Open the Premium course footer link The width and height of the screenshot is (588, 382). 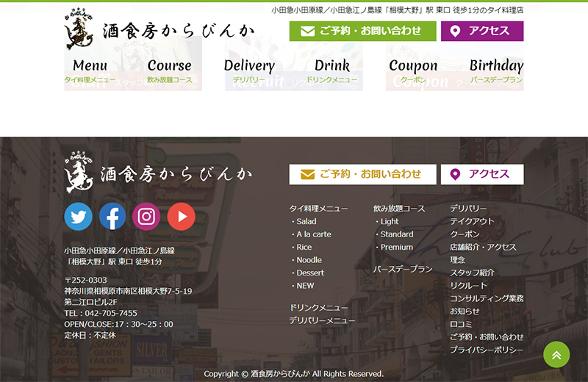click(396, 248)
